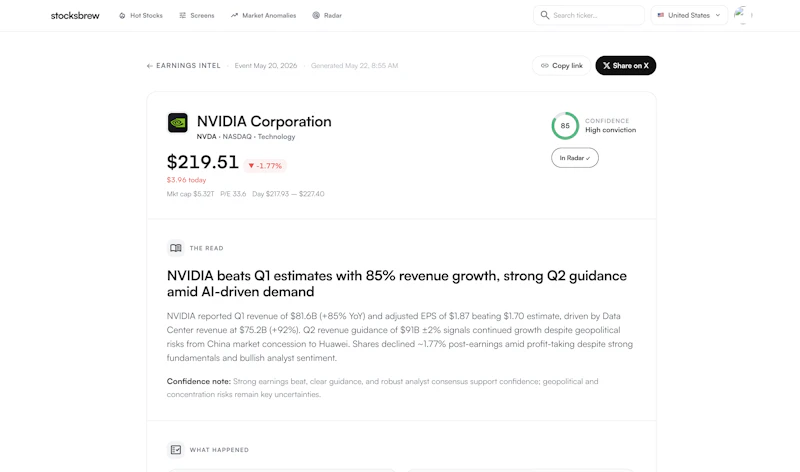
Task: Click the -1.77% change badge
Action: pos(265,166)
